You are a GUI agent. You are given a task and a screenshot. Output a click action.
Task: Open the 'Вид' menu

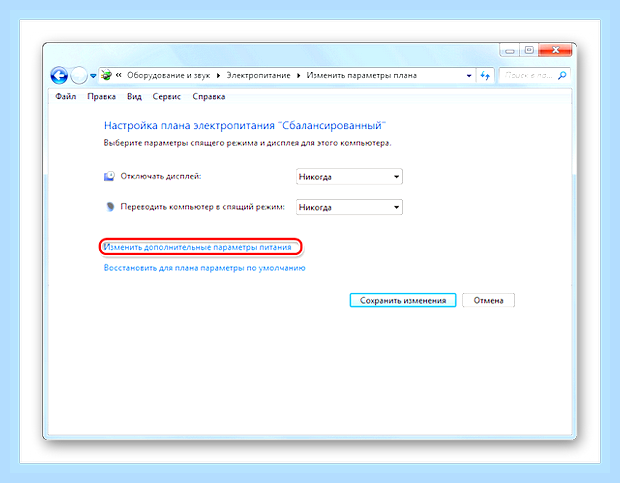(134, 96)
